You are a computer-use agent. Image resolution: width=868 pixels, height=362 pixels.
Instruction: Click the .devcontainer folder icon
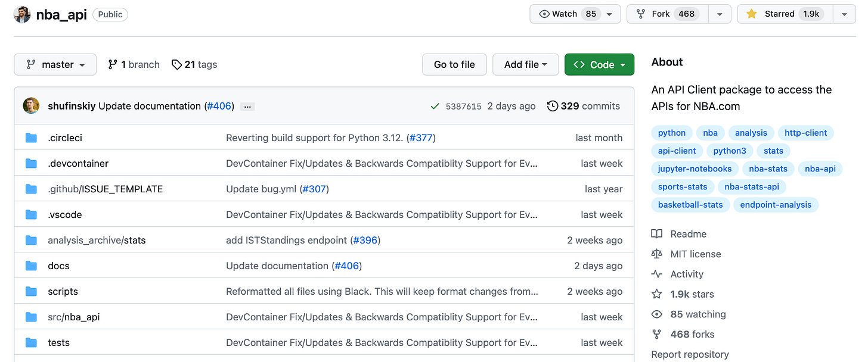click(x=32, y=164)
